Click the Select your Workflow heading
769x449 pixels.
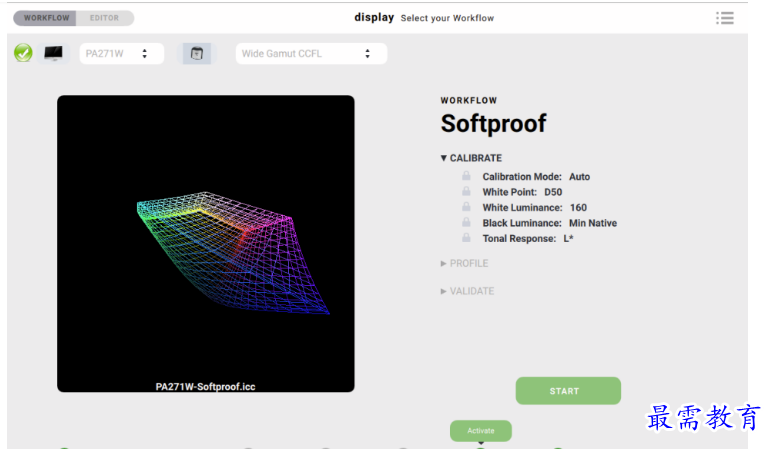click(x=447, y=18)
